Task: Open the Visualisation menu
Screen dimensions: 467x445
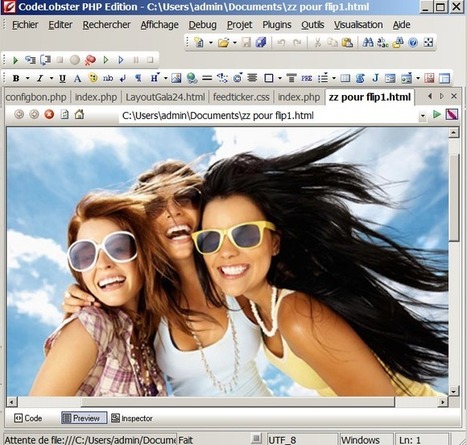Action: click(358, 25)
